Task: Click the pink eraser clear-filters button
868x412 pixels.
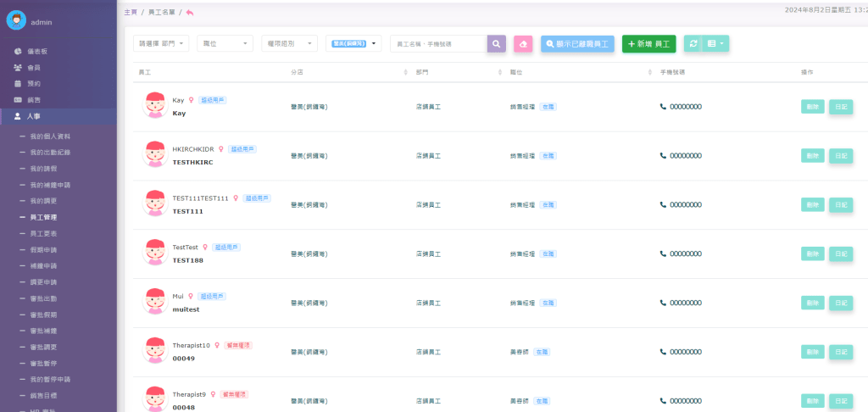Action: (523, 43)
